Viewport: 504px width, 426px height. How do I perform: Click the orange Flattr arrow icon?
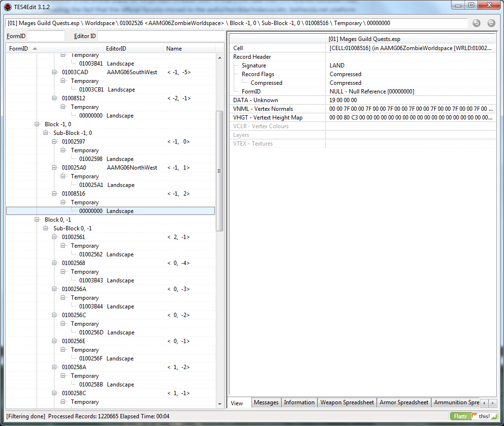[x=473, y=416]
